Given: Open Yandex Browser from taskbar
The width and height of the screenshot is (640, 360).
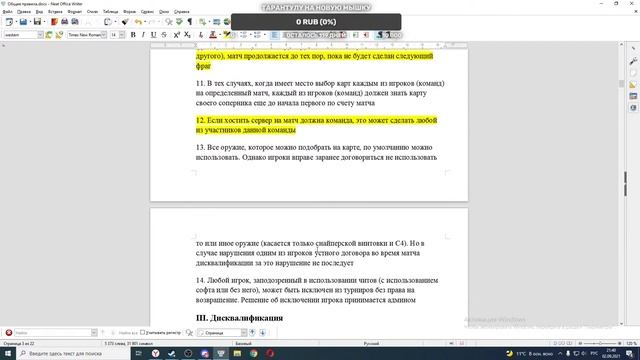Looking at the screenshot, I should (156, 353).
